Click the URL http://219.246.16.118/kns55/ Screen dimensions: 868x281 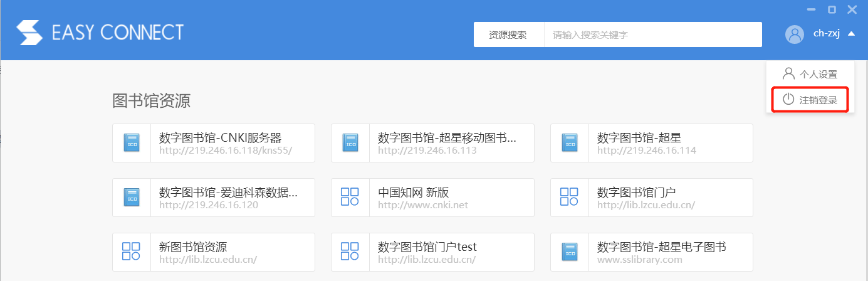tap(226, 151)
